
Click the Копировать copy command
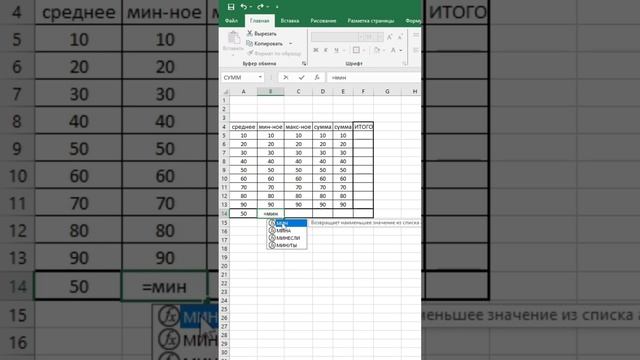pos(264,43)
